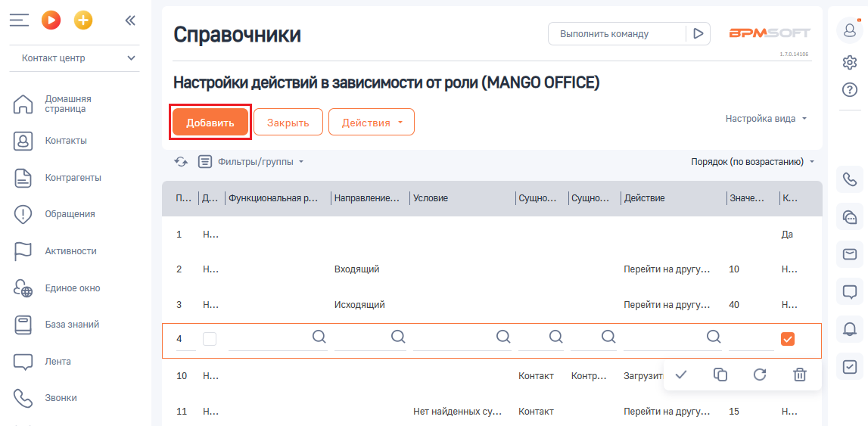
Task: Open the feed message panel icon
Action: point(849,291)
